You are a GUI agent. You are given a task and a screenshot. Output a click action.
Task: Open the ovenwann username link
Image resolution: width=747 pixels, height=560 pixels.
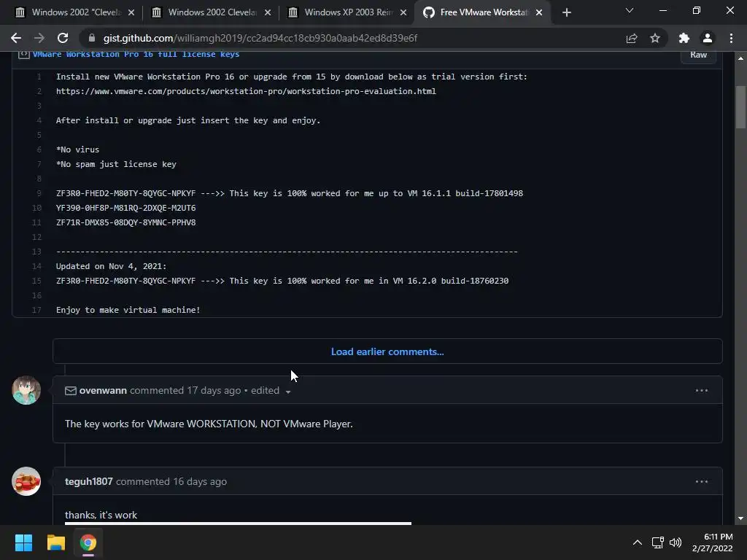pyautogui.click(x=103, y=391)
